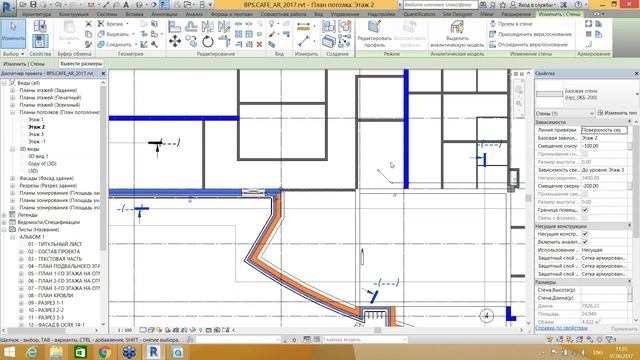The width and height of the screenshot is (640, 360).
Task: Expand the Ведомости/Спецификации node
Action: pyautogui.click(x=4, y=222)
